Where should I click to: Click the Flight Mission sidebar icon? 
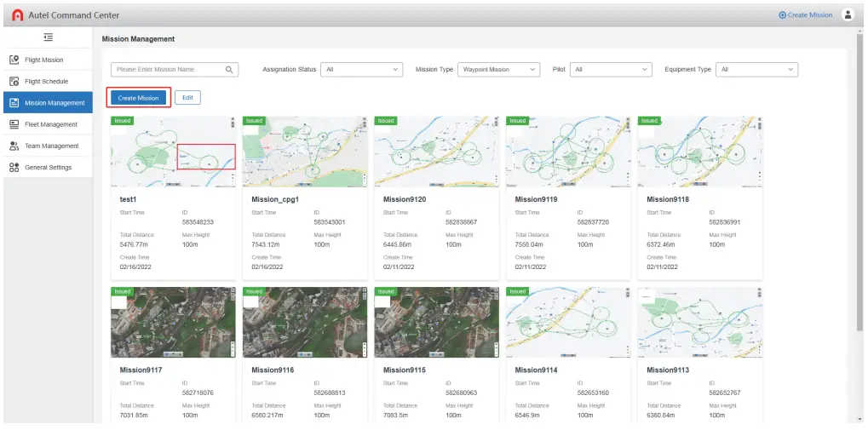coord(14,60)
